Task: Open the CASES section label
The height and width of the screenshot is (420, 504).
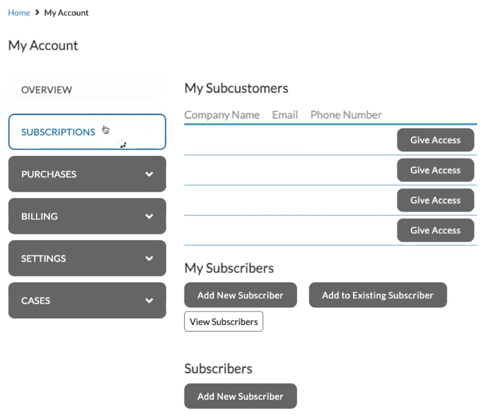Action: pyautogui.click(x=36, y=301)
